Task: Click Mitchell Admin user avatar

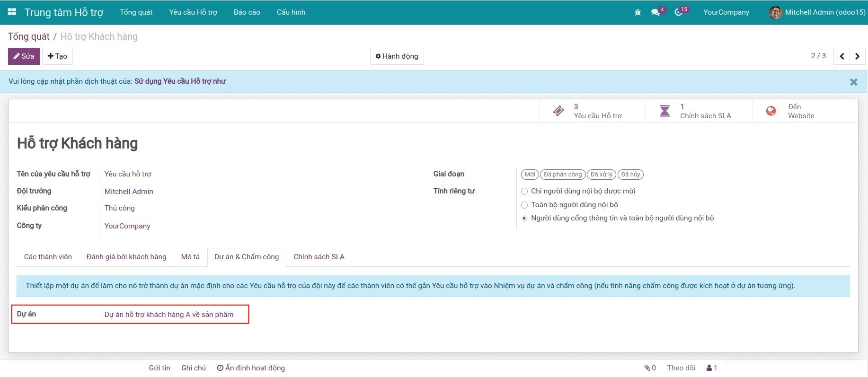Action: point(775,12)
